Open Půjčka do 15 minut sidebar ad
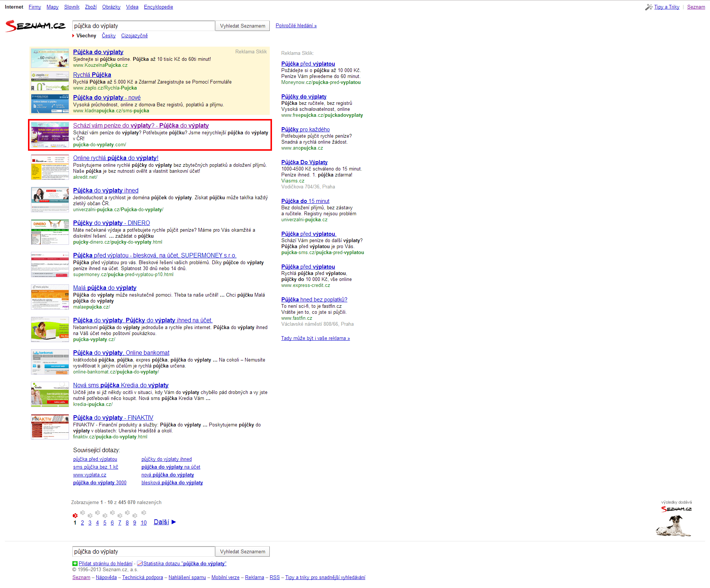Screen dimensions: 710x588 coord(305,201)
